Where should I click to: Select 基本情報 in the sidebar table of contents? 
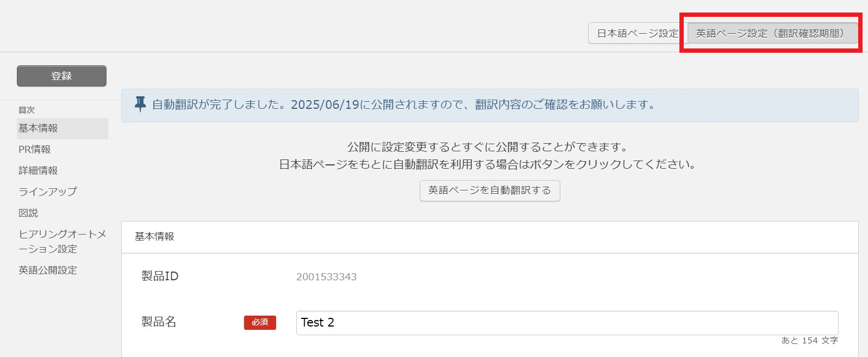(39, 128)
